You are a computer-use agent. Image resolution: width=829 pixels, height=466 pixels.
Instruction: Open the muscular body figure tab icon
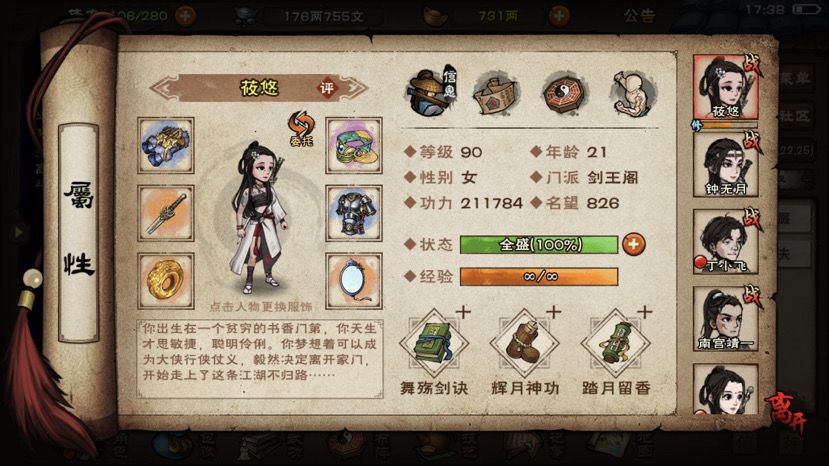633,94
